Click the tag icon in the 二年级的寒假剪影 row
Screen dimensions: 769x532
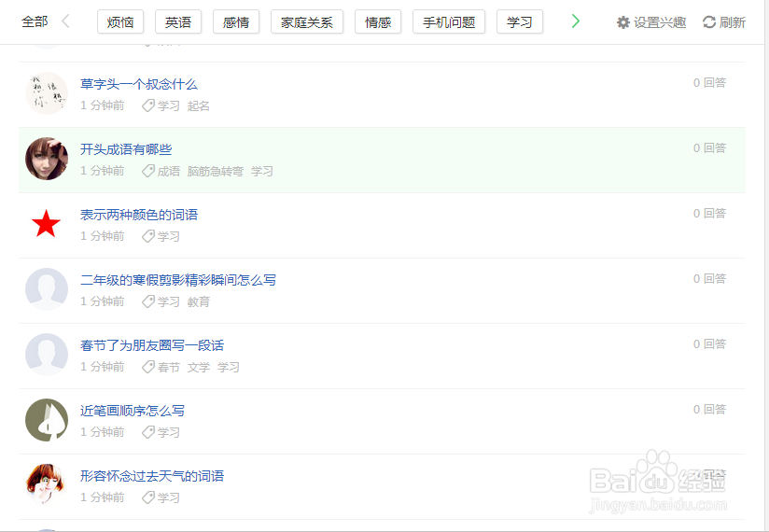148,301
